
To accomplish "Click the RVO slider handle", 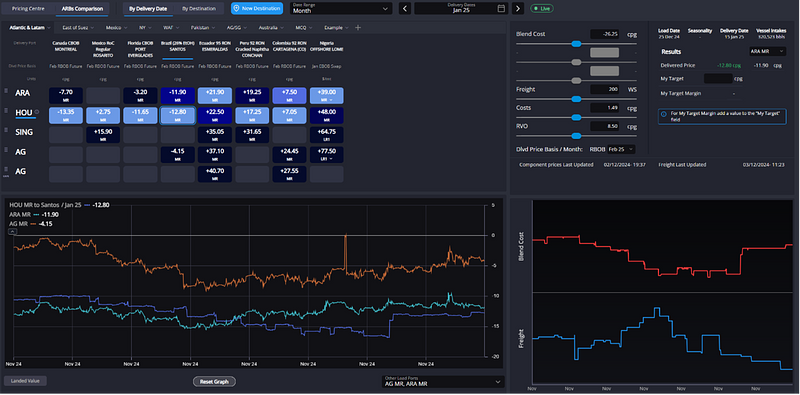I will point(576,136).
